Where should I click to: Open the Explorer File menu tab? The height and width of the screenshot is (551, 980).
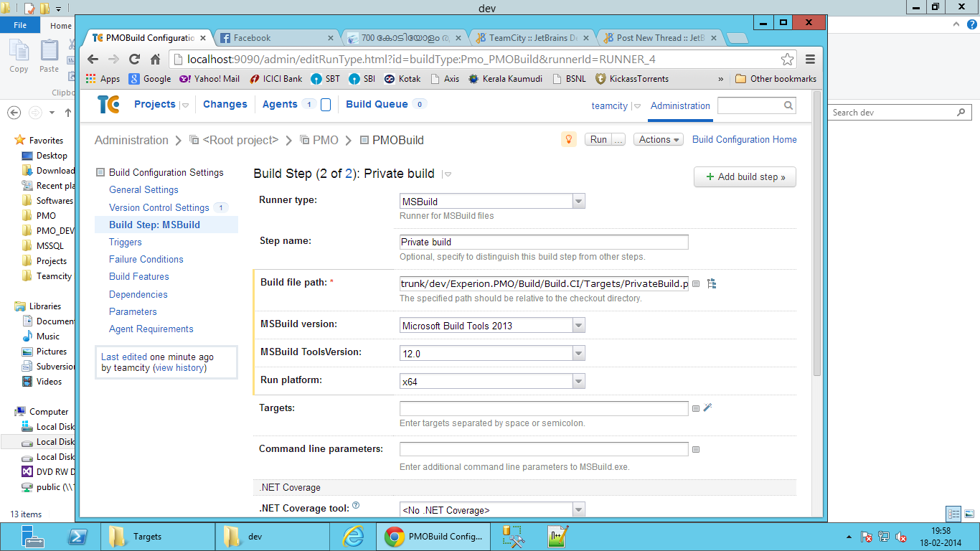tap(20, 25)
